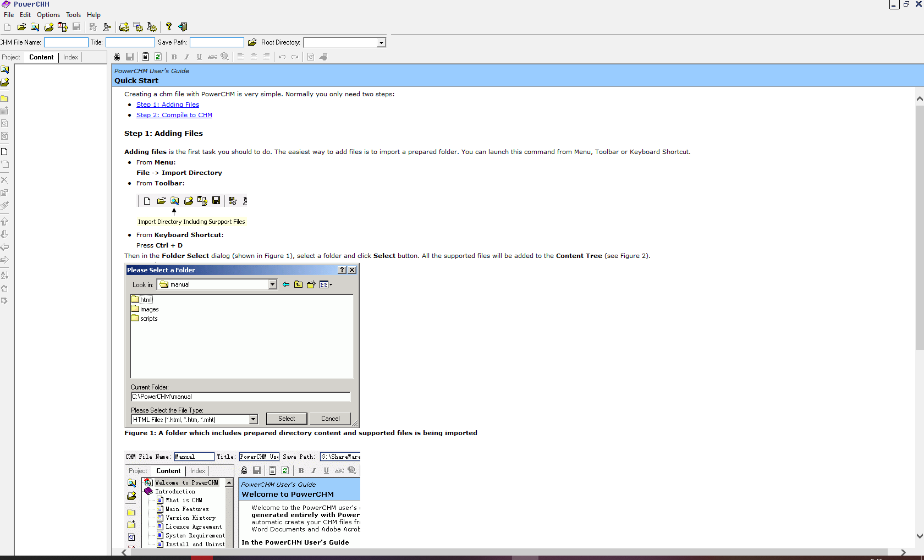924x560 pixels.
Task: Click vertical scrollbar down arrow
Action: pos(920,536)
